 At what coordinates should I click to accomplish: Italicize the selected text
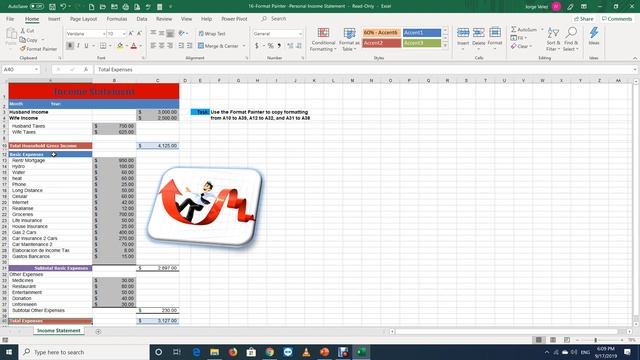78,46
